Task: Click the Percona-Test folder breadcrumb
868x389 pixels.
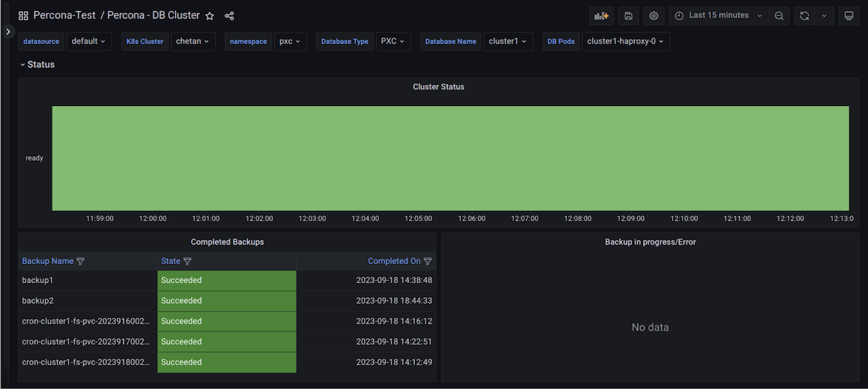Action: click(64, 16)
